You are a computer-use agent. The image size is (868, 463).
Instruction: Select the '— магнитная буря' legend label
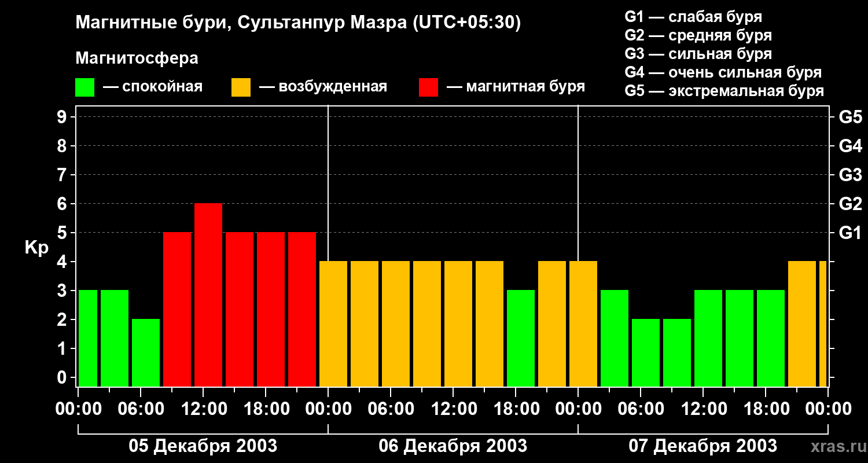pyautogui.click(x=516, y=87)
